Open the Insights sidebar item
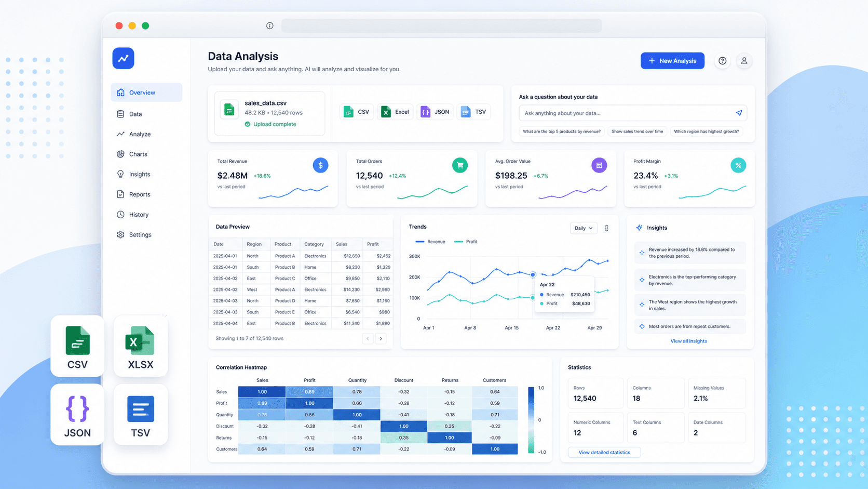 click(146, 174)
